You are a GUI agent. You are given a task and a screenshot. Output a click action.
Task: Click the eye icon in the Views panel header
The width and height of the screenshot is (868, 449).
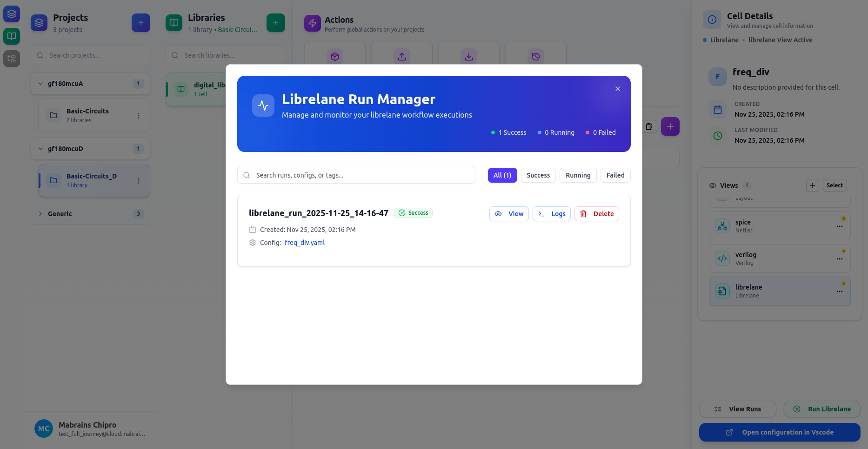(712, 185)
